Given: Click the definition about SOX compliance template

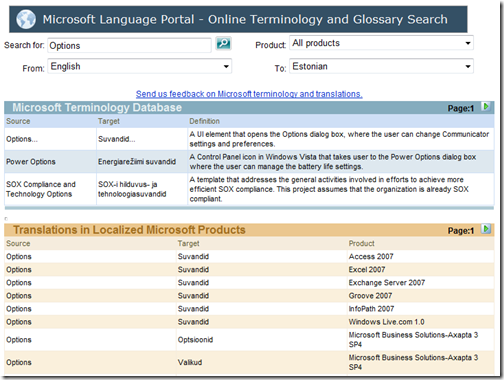Looking at the screenshot, I should [x=341, y=189].
